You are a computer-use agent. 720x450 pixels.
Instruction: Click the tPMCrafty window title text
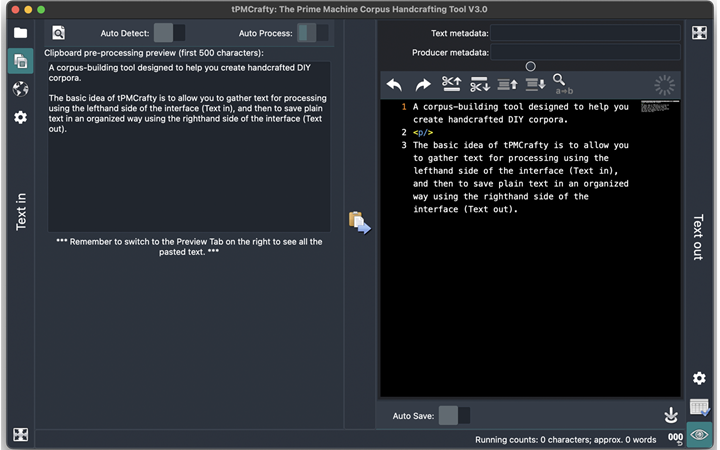pos(359,9)
